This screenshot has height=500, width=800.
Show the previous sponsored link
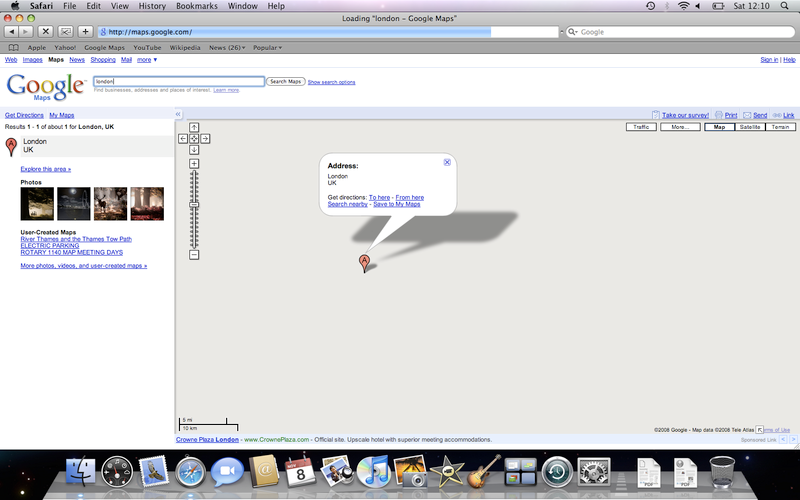pos(783,439)
